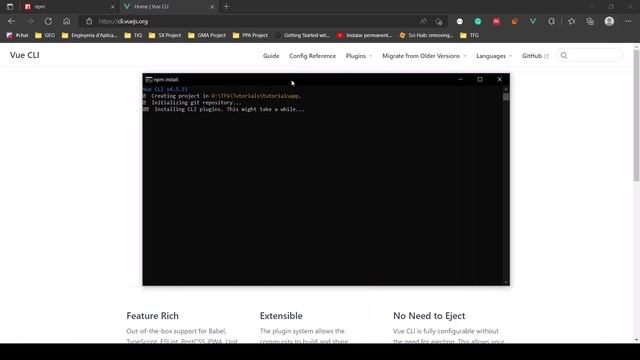Open the Sci-Hub: removing... bookmark

426,36
